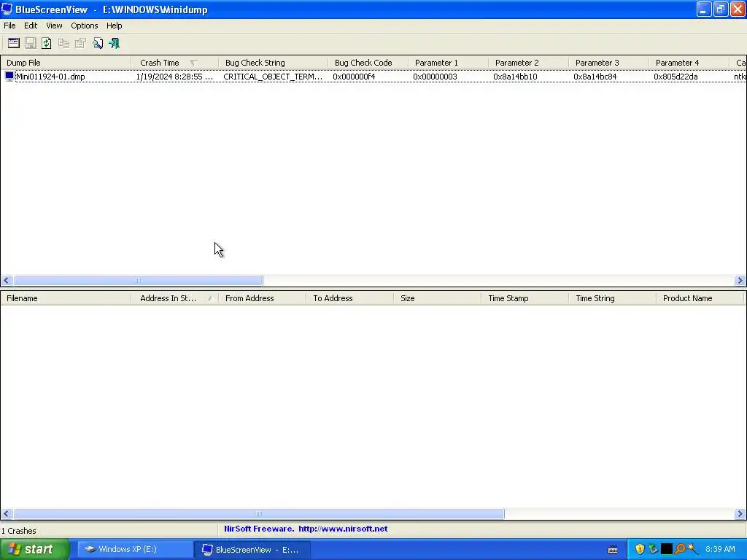
Task: Click the CRITICAL_OBJECT_TERM... cell
Action: point(273,77)
